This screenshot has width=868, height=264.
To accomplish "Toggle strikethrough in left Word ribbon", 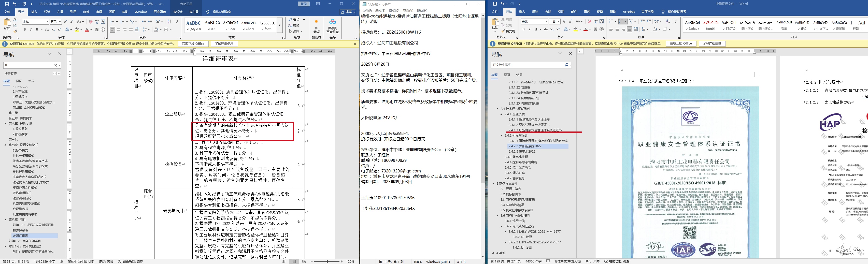I will click(47, 30).
